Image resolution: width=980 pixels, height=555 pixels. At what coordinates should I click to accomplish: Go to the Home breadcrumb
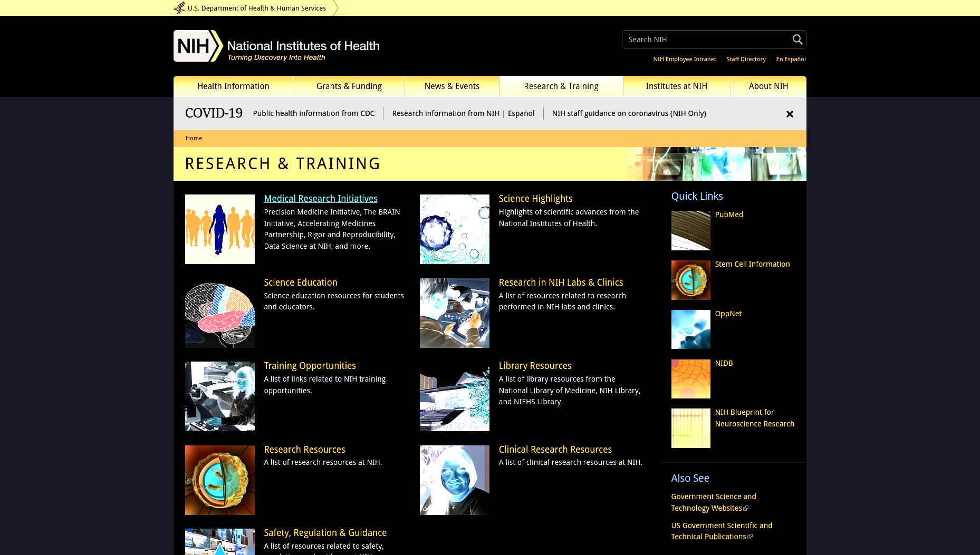click(x=194, y=138)
